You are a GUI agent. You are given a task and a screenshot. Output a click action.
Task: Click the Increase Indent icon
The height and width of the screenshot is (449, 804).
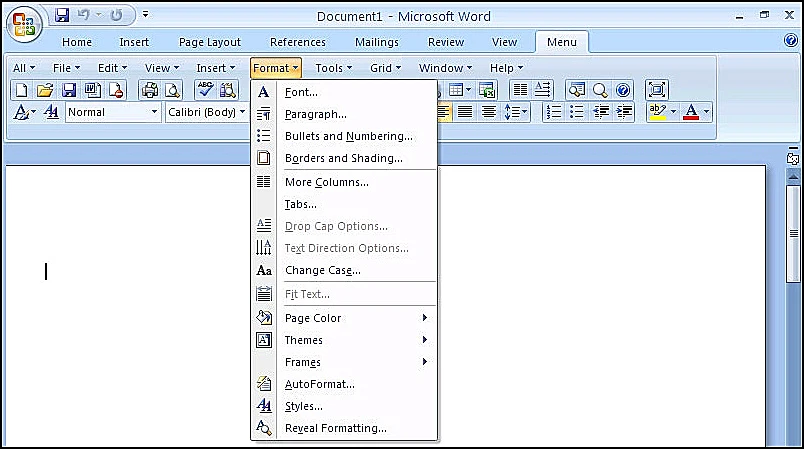pos(624,112)
